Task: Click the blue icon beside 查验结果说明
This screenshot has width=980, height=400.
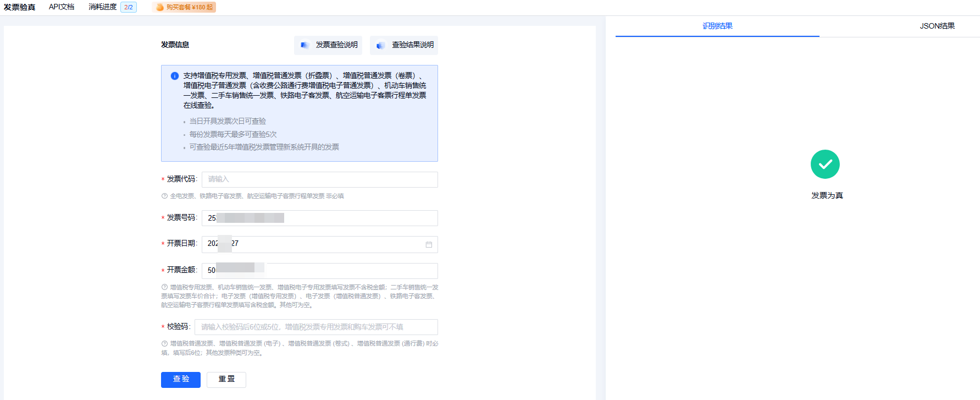Action: pos(380,45)
